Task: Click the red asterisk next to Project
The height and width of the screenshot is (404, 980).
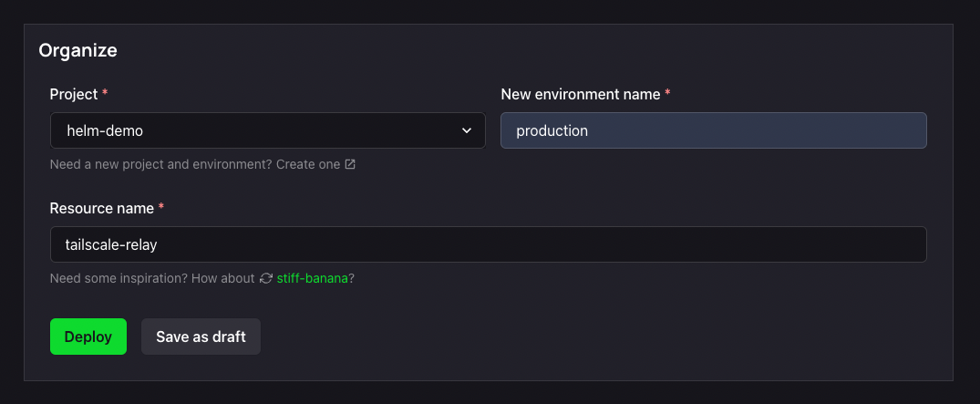Action: point(105,92)
